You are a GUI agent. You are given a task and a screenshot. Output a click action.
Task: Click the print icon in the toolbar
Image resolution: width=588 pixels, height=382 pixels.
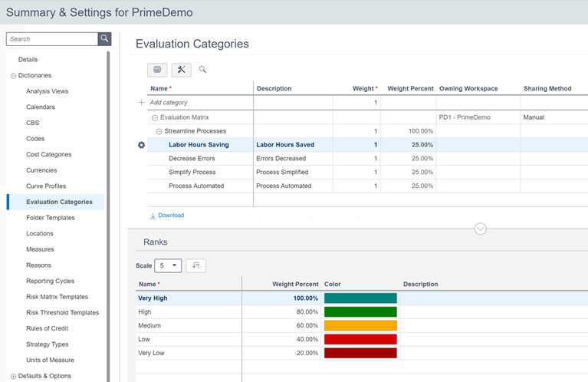157,70
